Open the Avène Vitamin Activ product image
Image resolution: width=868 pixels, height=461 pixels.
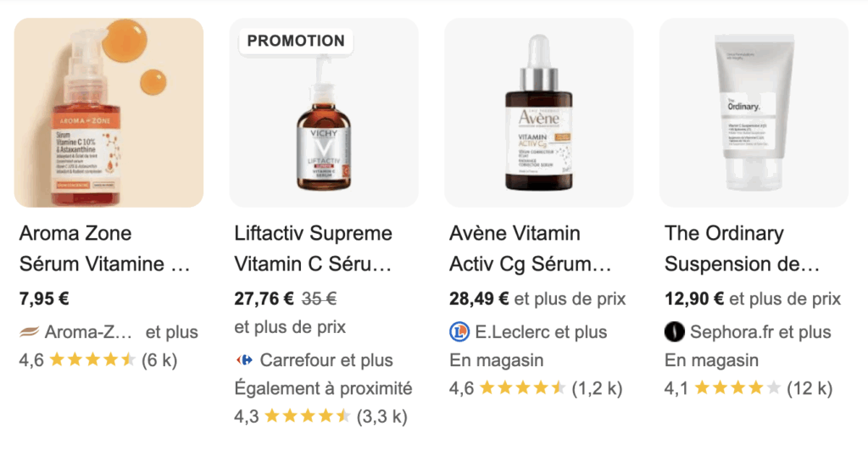[538, 113]
